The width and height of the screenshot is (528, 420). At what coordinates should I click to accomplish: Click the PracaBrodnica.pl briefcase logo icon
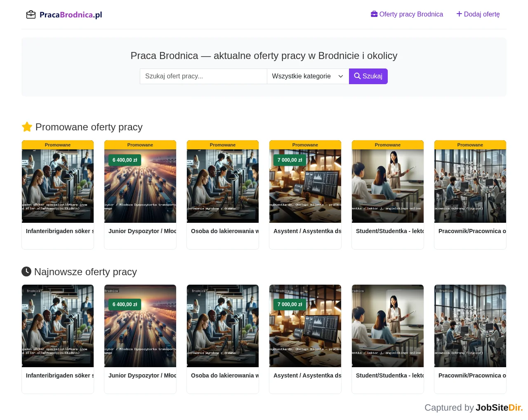point(31,15)
